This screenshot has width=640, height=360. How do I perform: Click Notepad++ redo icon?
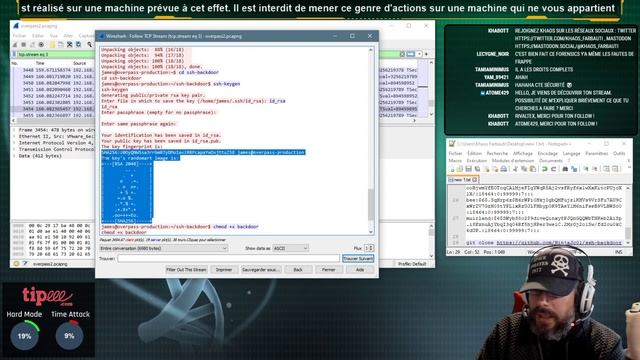(553, 169)
